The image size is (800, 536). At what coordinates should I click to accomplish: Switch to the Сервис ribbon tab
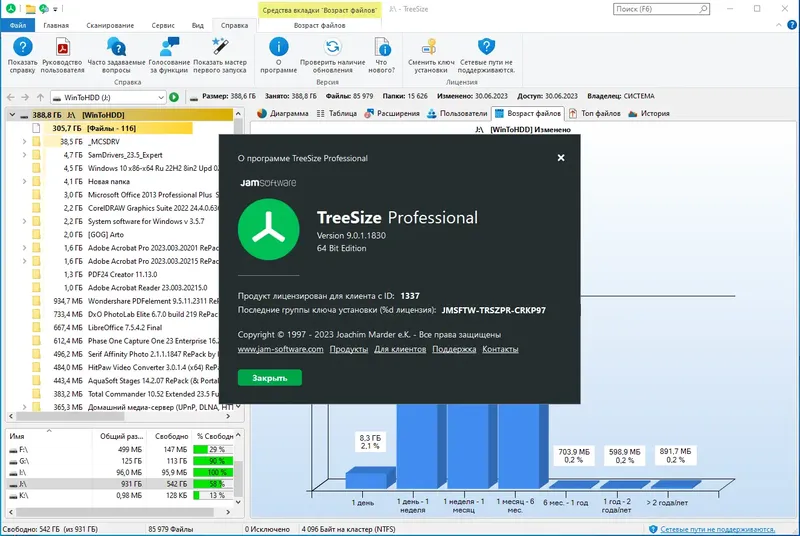(163, 25)
